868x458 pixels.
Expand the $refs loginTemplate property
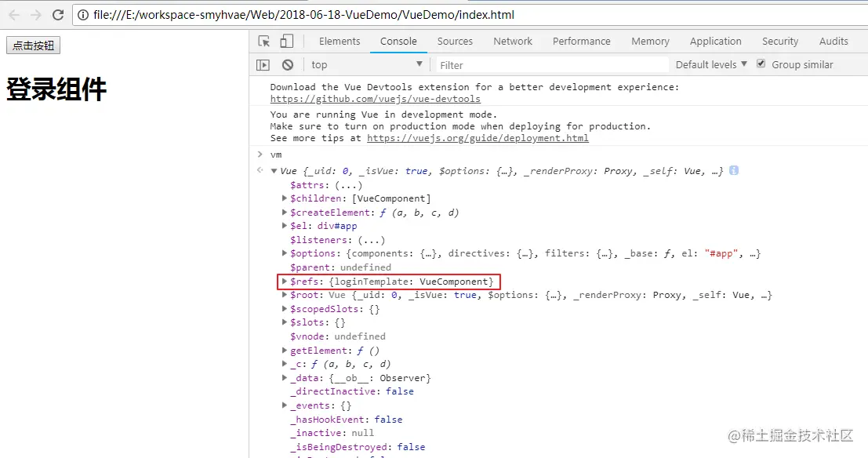click(x=285, y=282)
